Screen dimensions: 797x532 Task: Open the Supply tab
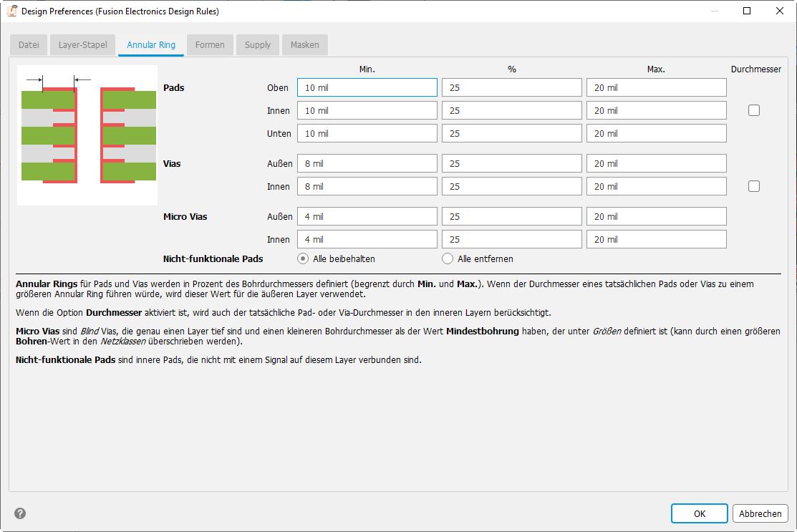tap(258, 44)
